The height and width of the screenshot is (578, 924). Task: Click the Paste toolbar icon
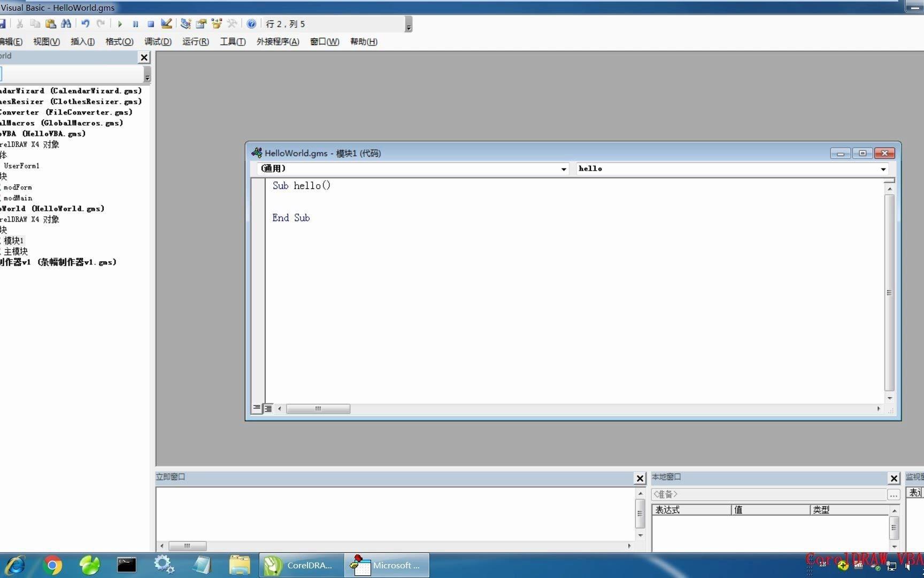tap(51, 24)
